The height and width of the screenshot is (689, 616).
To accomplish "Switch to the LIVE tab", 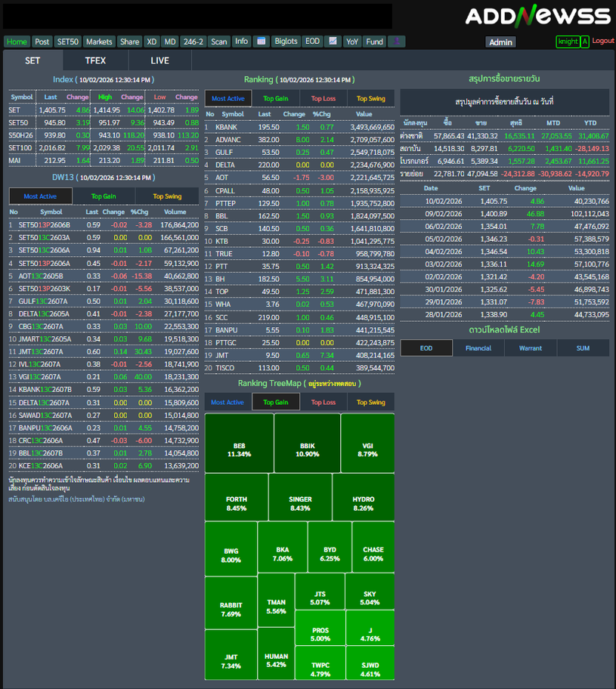I will pyautogui.click(x=159, y=60).
